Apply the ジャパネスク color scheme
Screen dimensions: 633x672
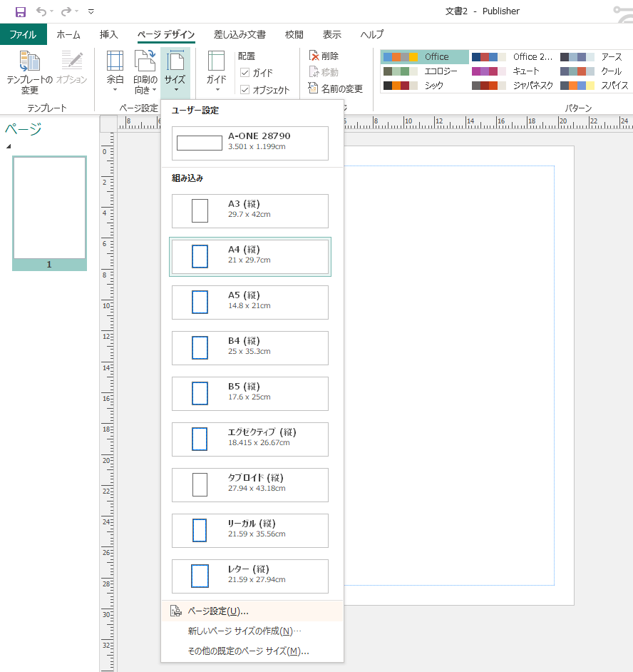[x=513, y=86]
